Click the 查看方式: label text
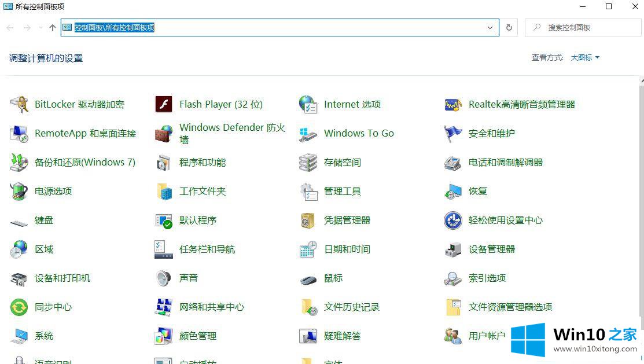The image size is (644, 364). click(x=547, y=57)
